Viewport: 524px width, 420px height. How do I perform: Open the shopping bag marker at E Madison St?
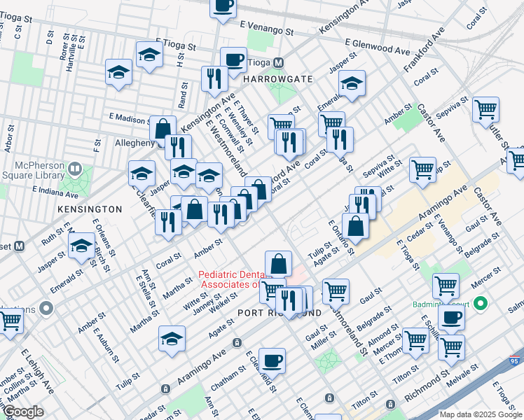click(x=163, y=127)
